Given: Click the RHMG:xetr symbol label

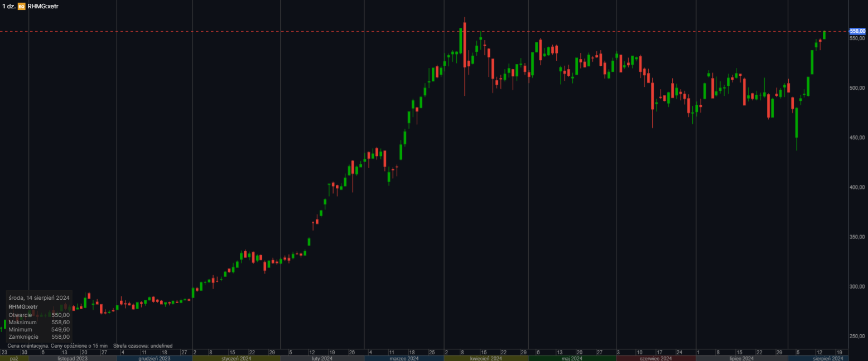Looking at the screenshot, I should point(42,6).
